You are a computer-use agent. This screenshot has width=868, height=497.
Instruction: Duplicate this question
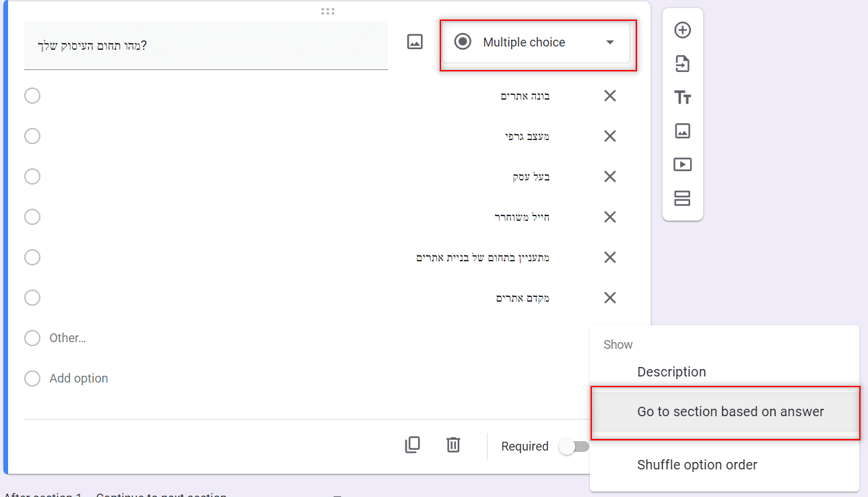pyautogui.click(x=413, y=445)
